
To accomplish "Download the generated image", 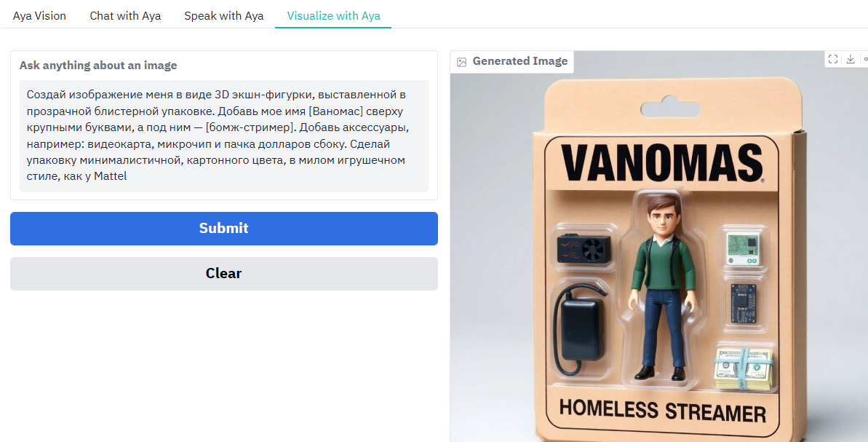I will pos(851,59).
